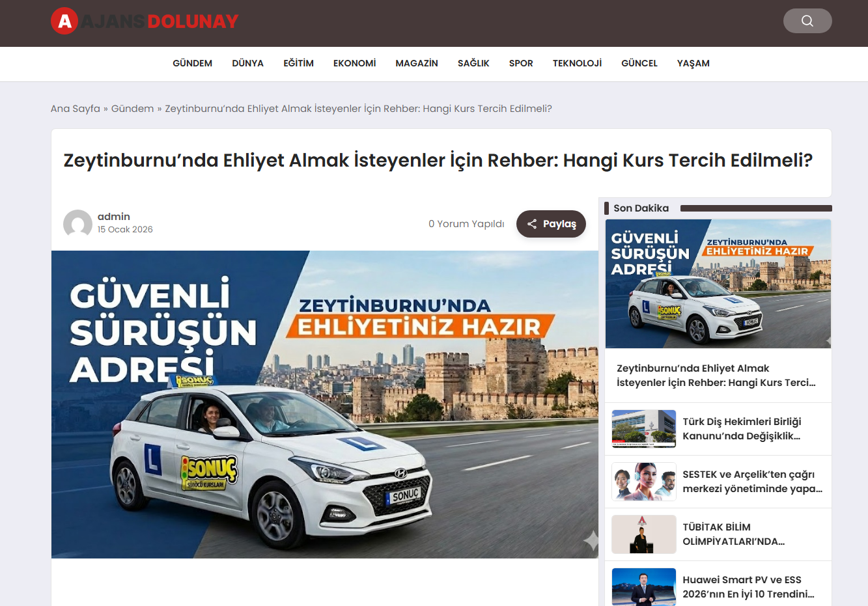Open the SPOR category
Screen dimensions: 868x606
pos(521,63)
